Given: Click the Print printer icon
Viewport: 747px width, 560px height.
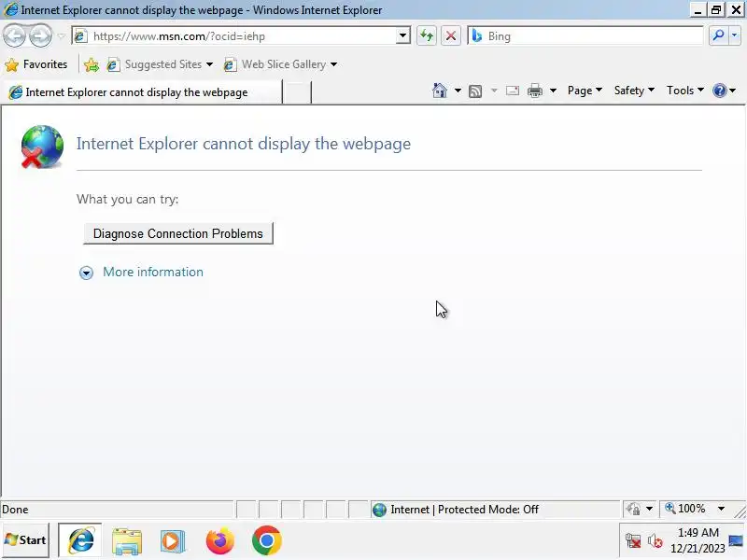Looking at the screenshot, I should pyautogui.click(x=535, y=91).
